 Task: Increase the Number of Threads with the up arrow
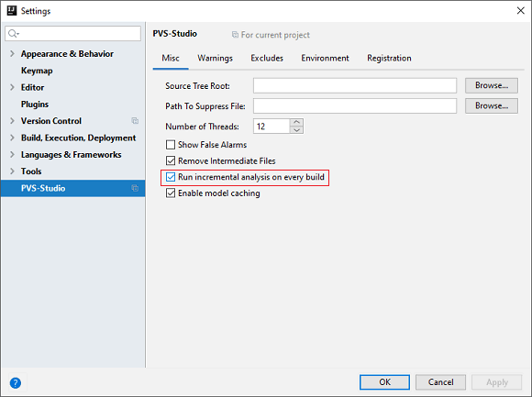tap(296, 122)
